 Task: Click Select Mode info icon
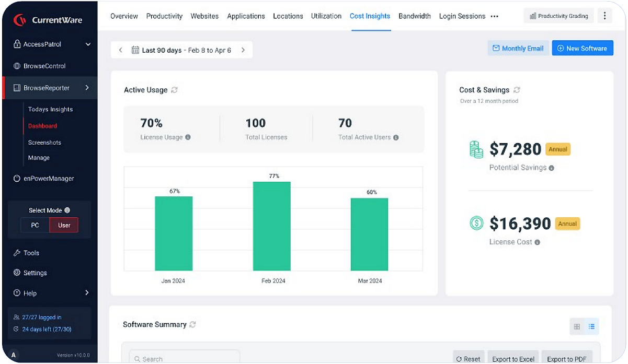pyautogui.click(x=67, y=210)
